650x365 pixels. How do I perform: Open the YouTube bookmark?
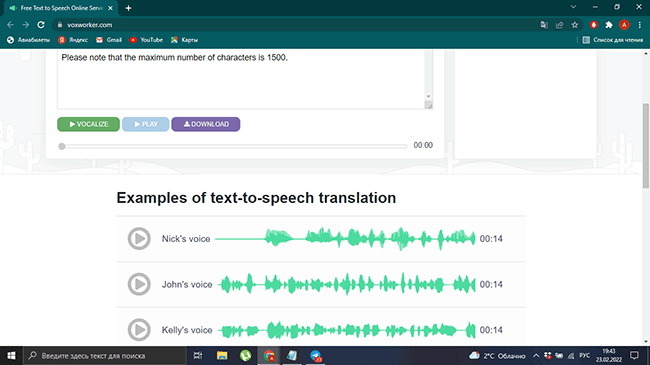click(146, 40)
